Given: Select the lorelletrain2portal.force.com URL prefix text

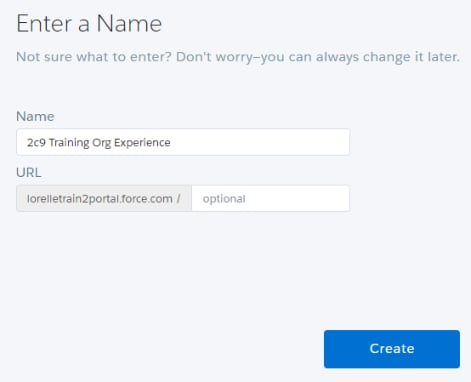Looking at the screenshot, I should click(103, 199).
